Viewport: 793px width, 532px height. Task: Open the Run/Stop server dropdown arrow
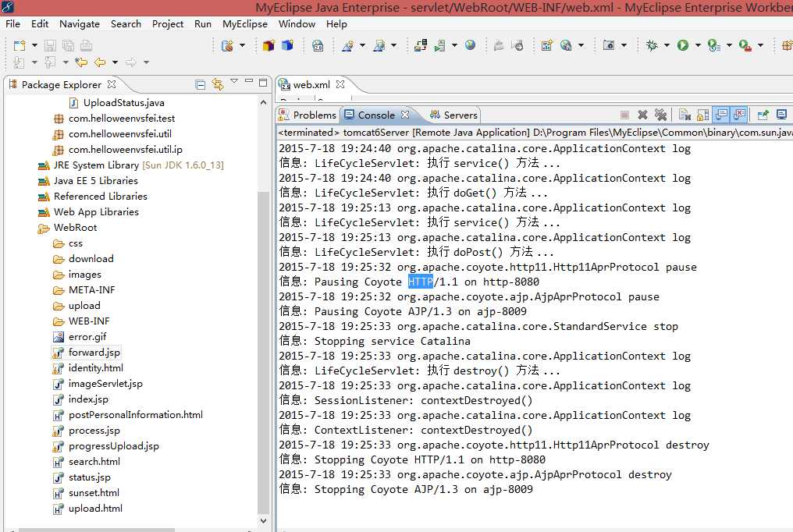pos(454,45)
